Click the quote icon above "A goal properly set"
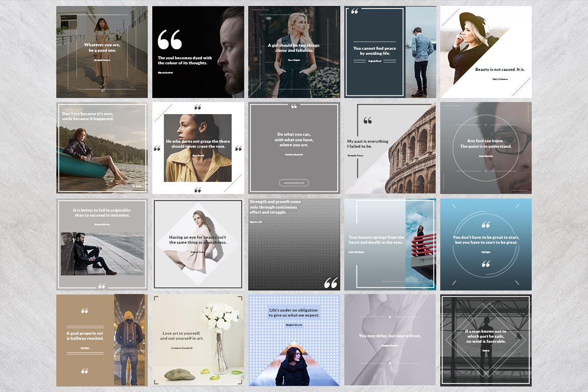The height and width of the screenshot is (392, 588). click(84, 311)
